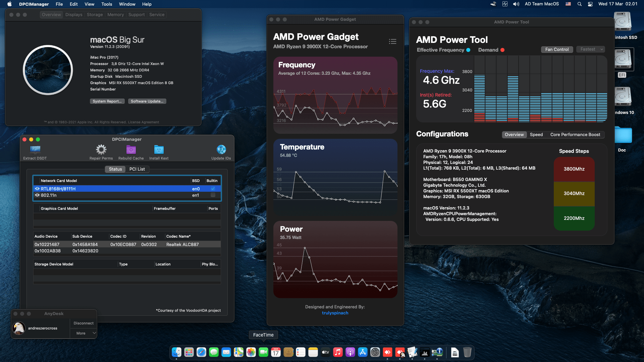Open Podcasts from the dock
644x362 pixels.
350,352
